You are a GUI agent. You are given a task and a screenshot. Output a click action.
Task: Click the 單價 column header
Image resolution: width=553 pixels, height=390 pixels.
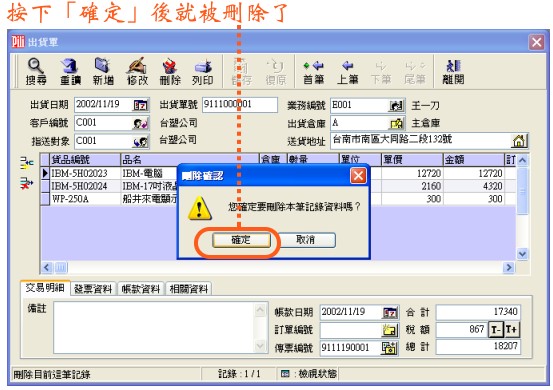click(x=412, y=160)
